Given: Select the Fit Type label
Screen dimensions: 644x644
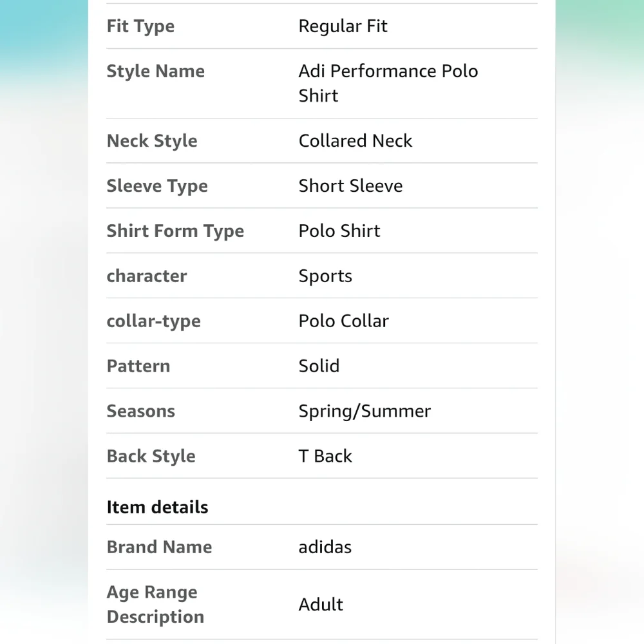Looking at the screenshot, I should click(x=140, y=26).
